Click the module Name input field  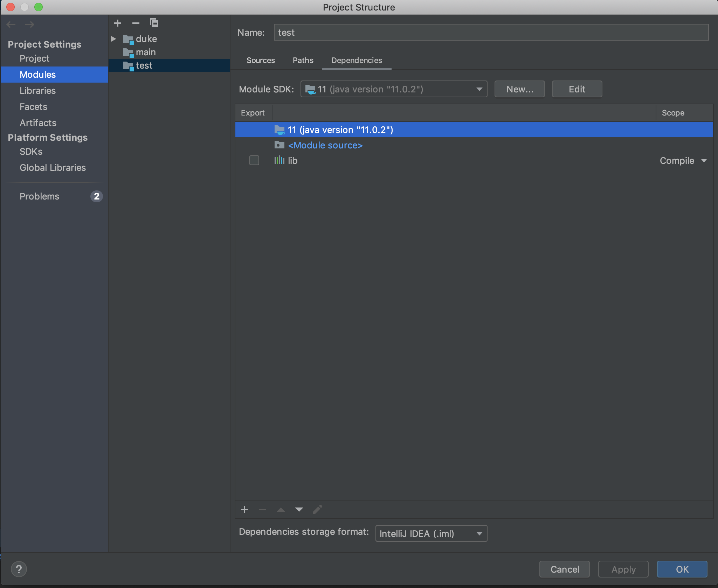[x=490, y=33]
